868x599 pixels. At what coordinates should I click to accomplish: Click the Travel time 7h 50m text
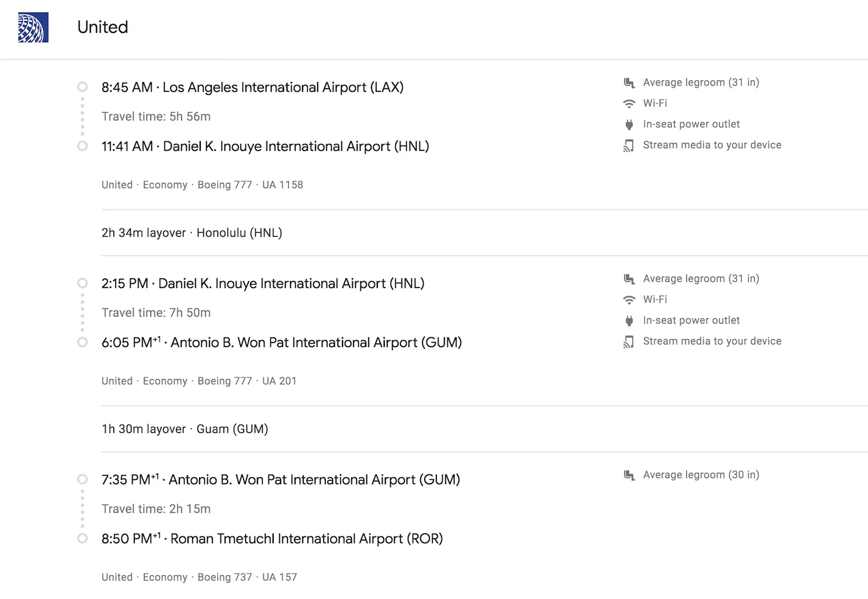click(156, 313)
